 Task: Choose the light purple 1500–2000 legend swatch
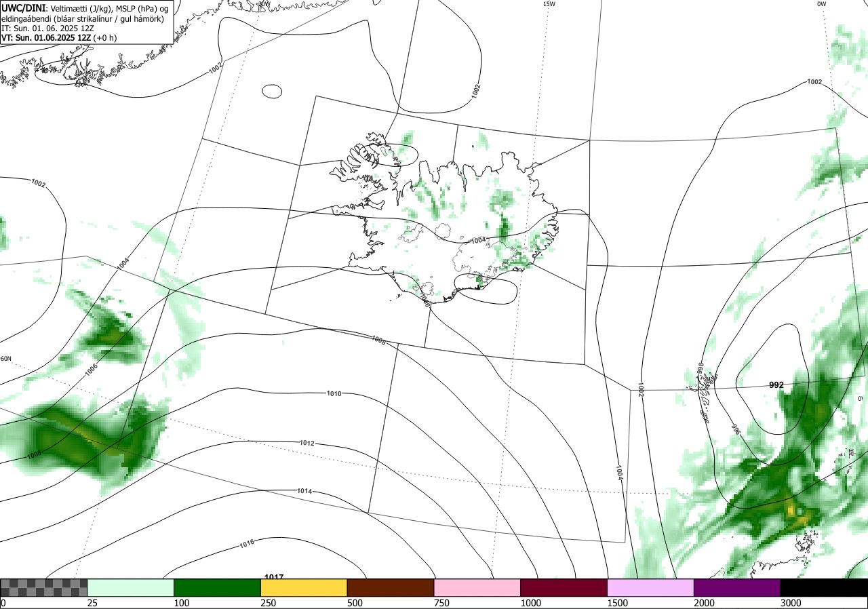651,587
